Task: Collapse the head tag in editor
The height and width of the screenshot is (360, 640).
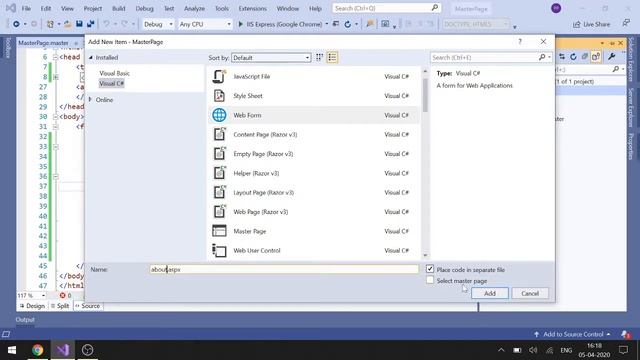Action: click(55, 57)
